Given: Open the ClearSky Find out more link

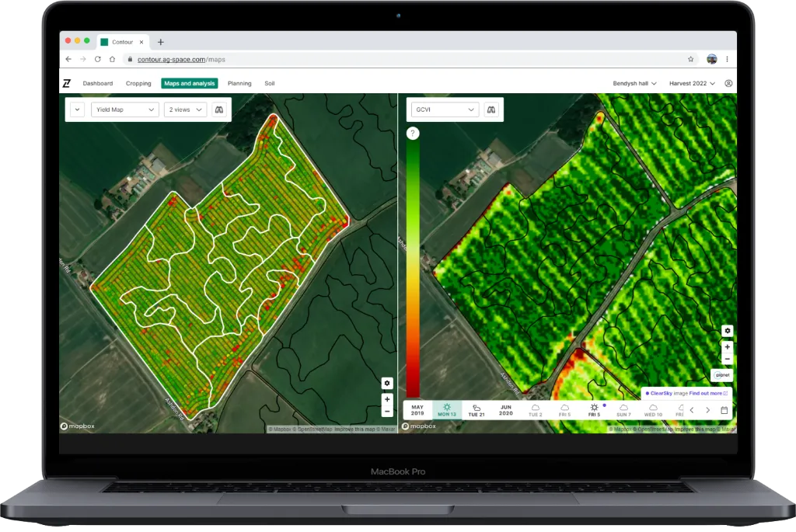Looking at the screenshot, I should point(708,393).
